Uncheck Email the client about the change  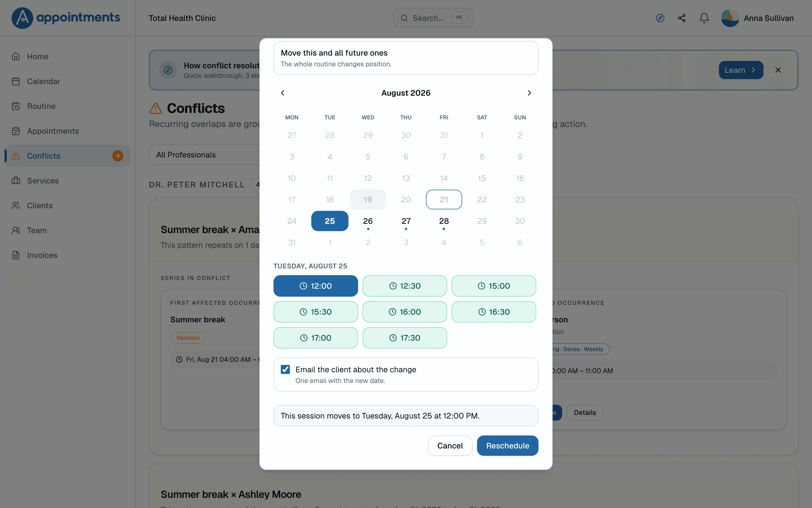(x=285, y=370)
